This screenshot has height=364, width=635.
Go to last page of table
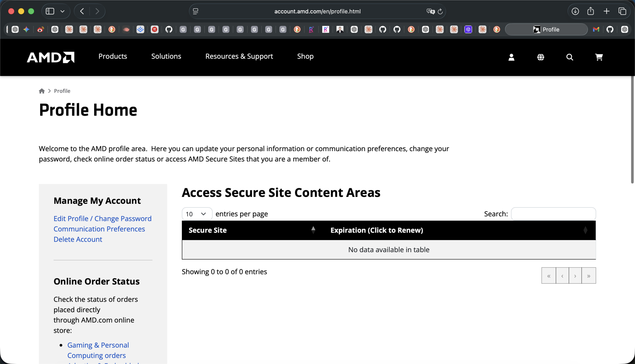click(x=589, y=275)
